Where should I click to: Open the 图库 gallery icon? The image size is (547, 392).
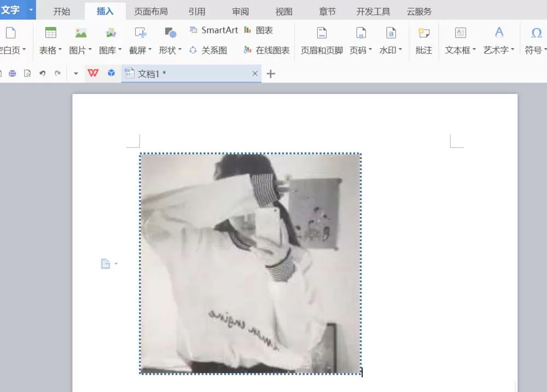[x=110, y=33]
